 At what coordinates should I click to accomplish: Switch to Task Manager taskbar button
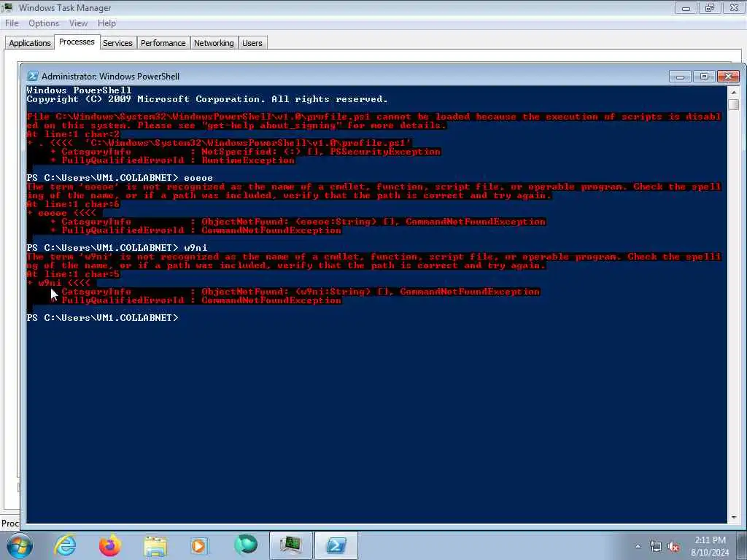pyautogui.click(x=290, y=545)
